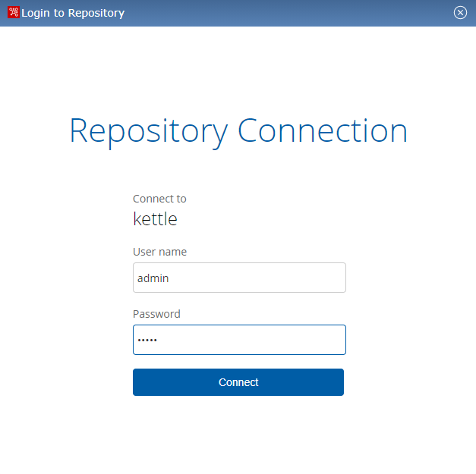Click the 'Password' label
The height and width of the screenshot is (474, 476).
[156, 314]
